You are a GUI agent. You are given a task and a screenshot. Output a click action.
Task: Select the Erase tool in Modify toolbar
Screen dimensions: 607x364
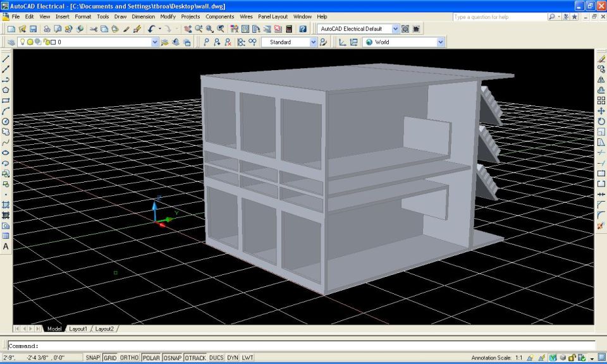pyautogui.click(x=601, y=59)
